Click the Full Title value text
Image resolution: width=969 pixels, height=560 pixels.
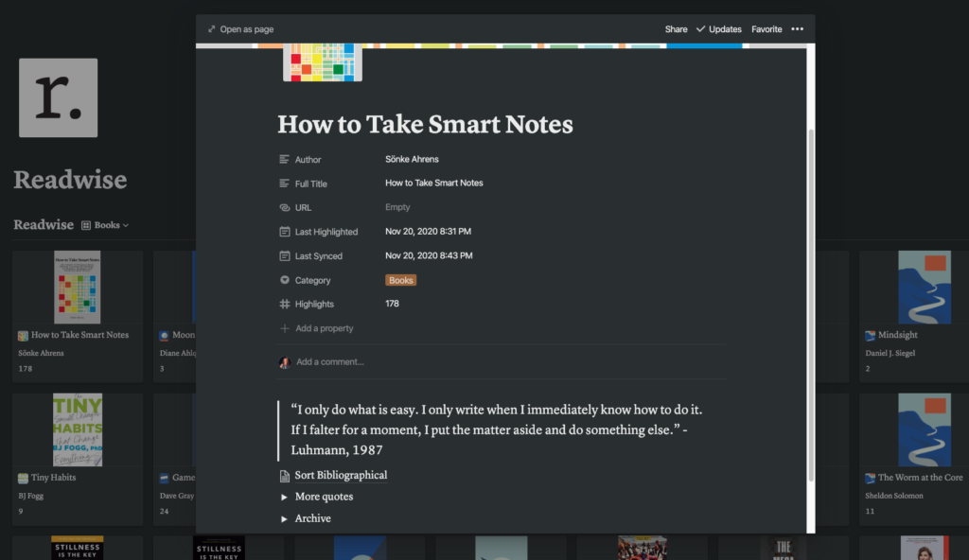pos(433,183)
